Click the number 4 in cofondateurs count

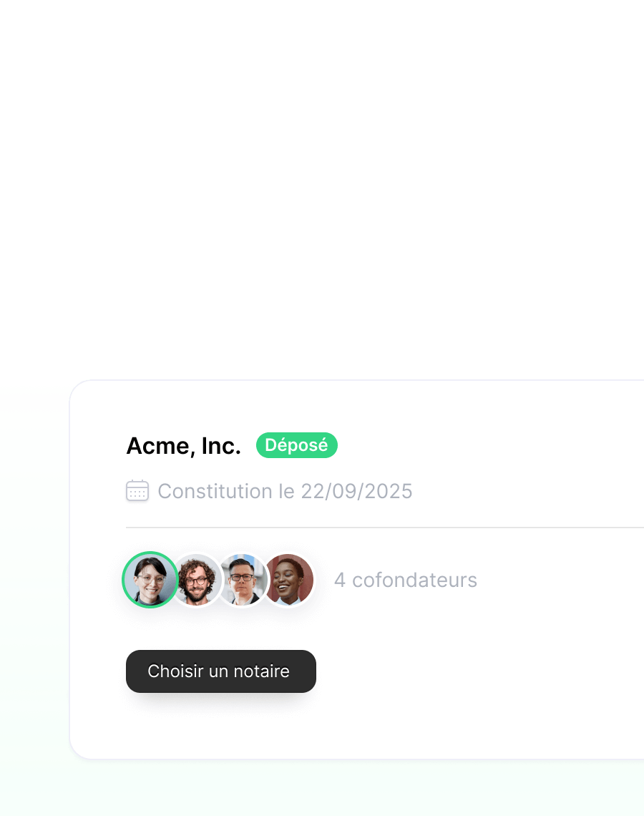(x=340, y=580)
